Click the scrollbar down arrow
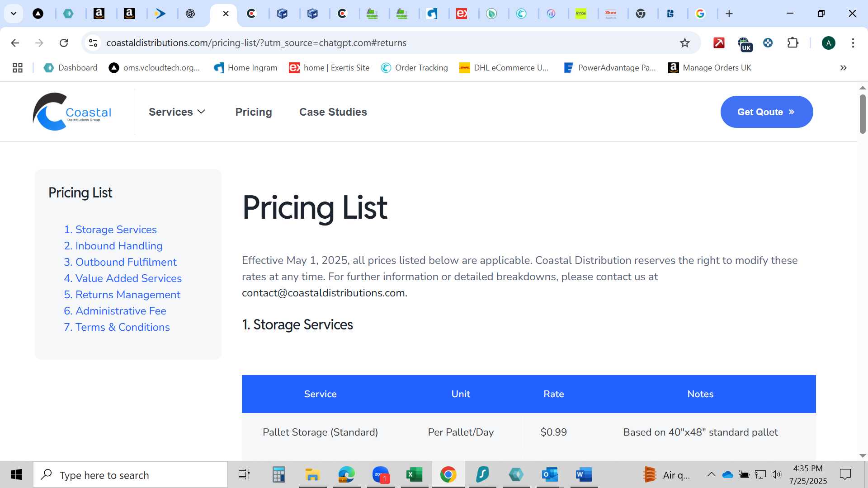The image size is (868, 488). coord(862,456)
